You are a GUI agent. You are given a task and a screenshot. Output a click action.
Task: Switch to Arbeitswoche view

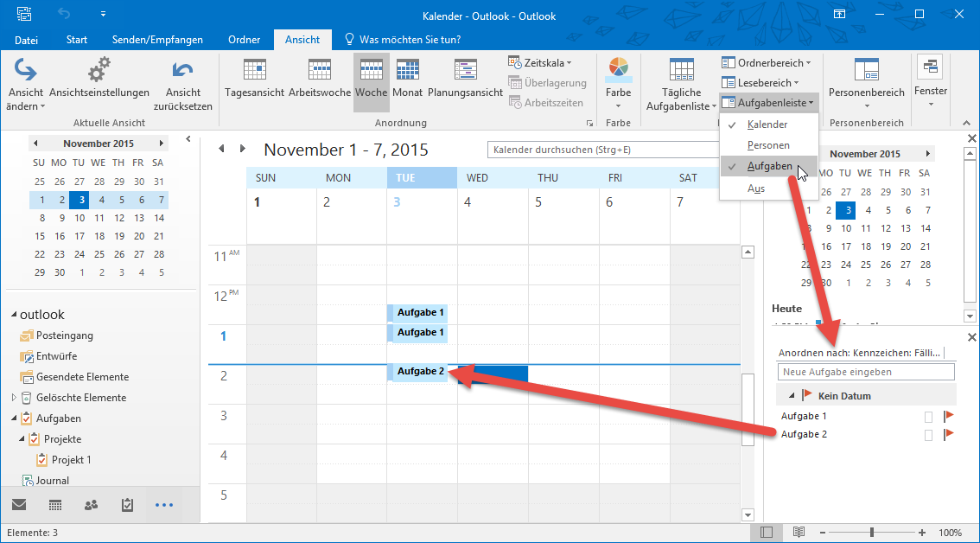click(x=320, y=78)
